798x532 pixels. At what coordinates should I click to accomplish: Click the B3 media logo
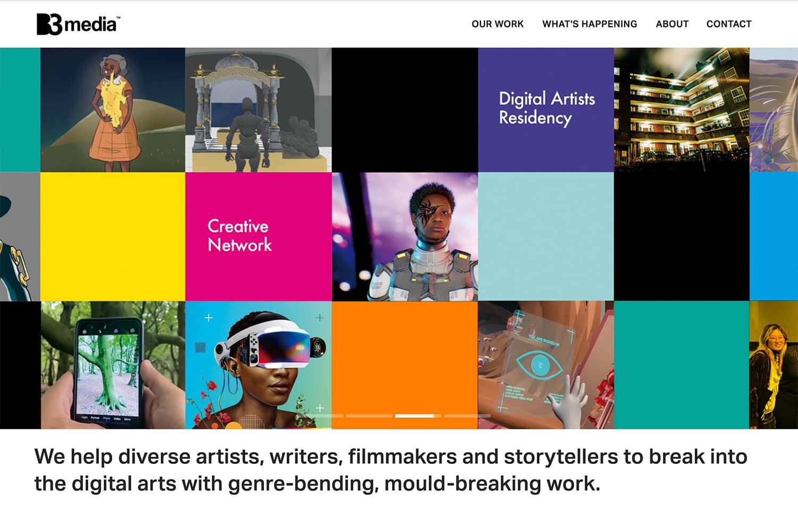tap(78, 24)
